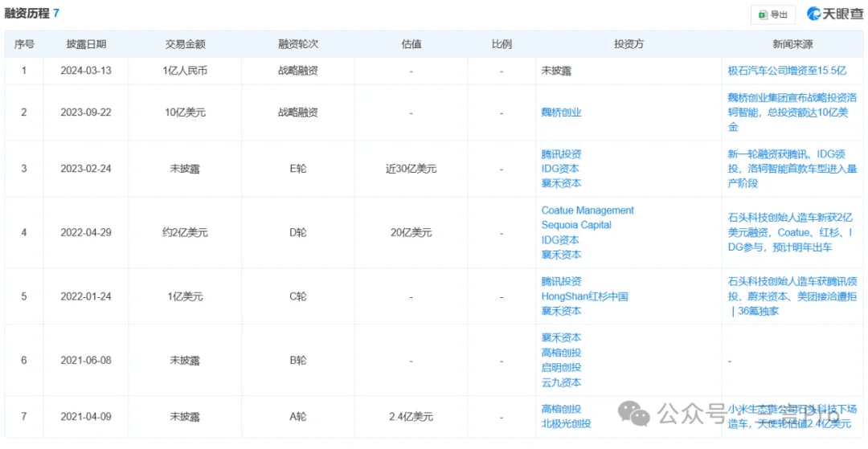Click the 新闻来源 column header
This screenshot has height=449, width=868.
coord(792,44)
